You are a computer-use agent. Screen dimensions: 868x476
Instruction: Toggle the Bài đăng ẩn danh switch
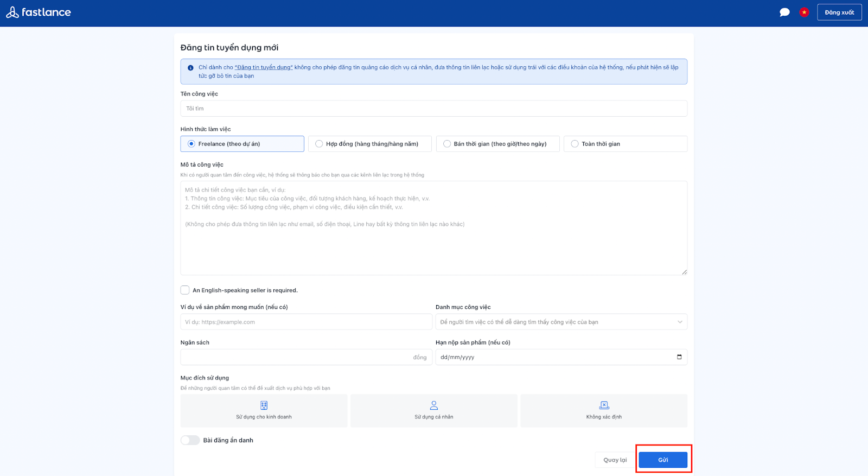pos(190,440)
